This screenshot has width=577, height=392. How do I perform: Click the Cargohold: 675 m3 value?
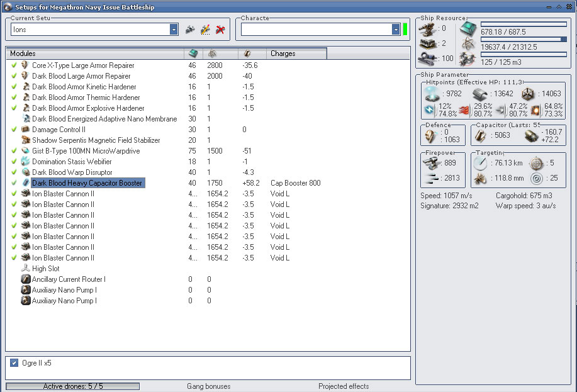pyautogui.click(x=524, y=196)
